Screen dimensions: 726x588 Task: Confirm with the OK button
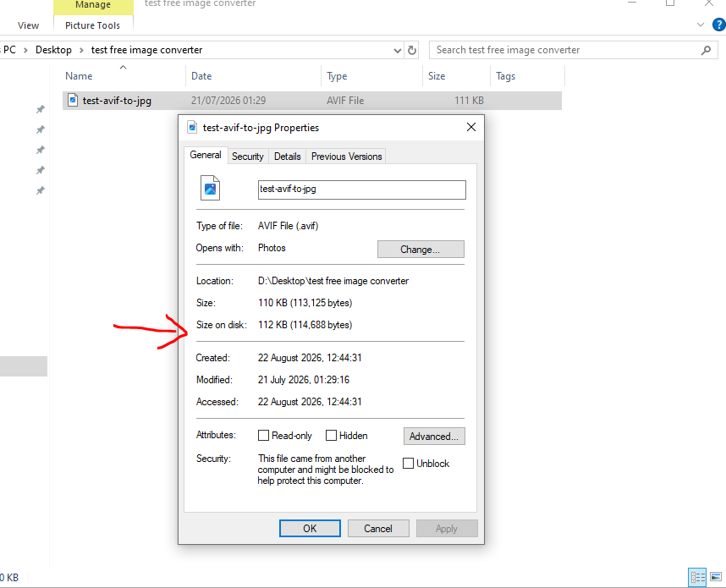(310, 528)
